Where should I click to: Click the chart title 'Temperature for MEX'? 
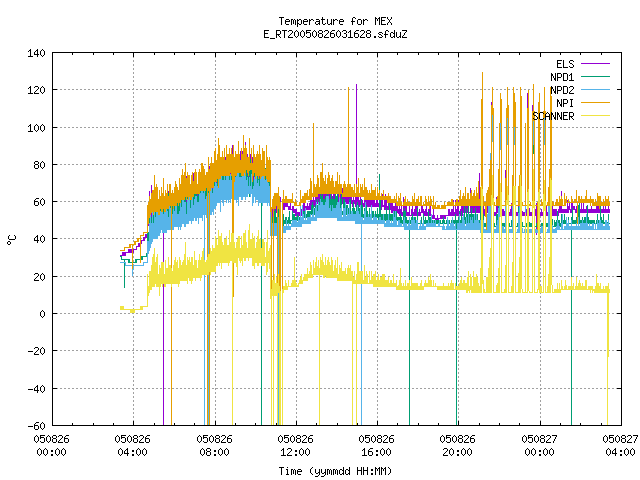pyautogui.click(x=335, y=21)
